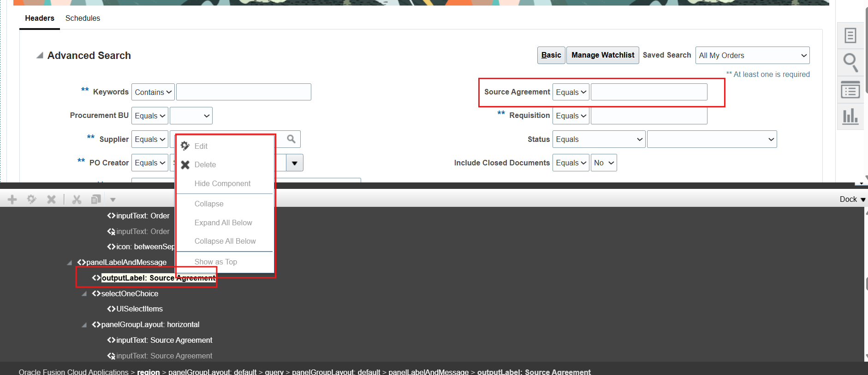Image resolution: width=868 pixels, height=375 pixels.
Task: Open the list panel icon in right sidebar
Action: click(x=850, y=90)
